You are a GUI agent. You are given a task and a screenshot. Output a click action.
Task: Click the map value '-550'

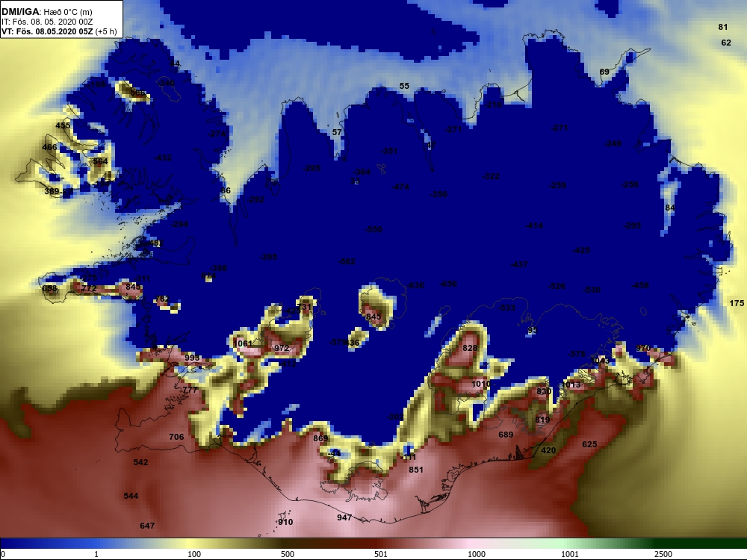(373, 229)
